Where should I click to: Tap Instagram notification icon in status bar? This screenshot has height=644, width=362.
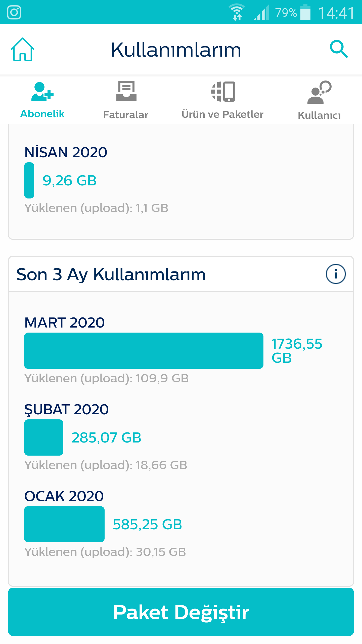(14, 12)
